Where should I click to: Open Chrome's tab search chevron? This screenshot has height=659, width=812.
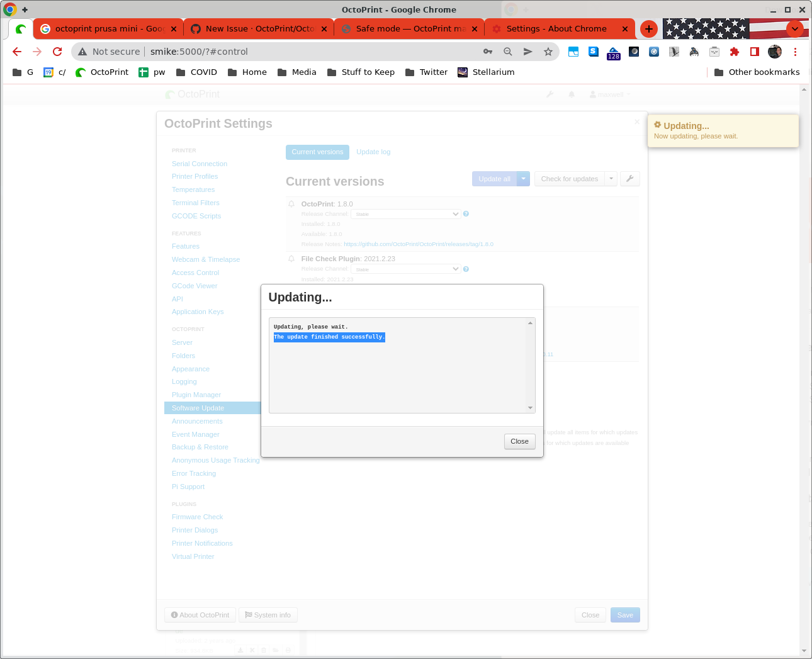(795, 29)
